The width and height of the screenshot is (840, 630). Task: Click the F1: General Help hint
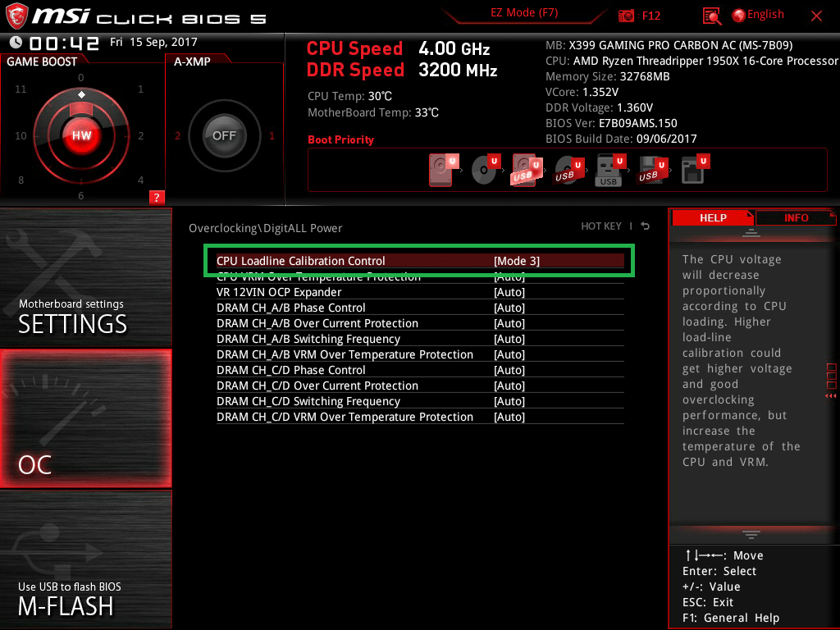pos(731,618)
